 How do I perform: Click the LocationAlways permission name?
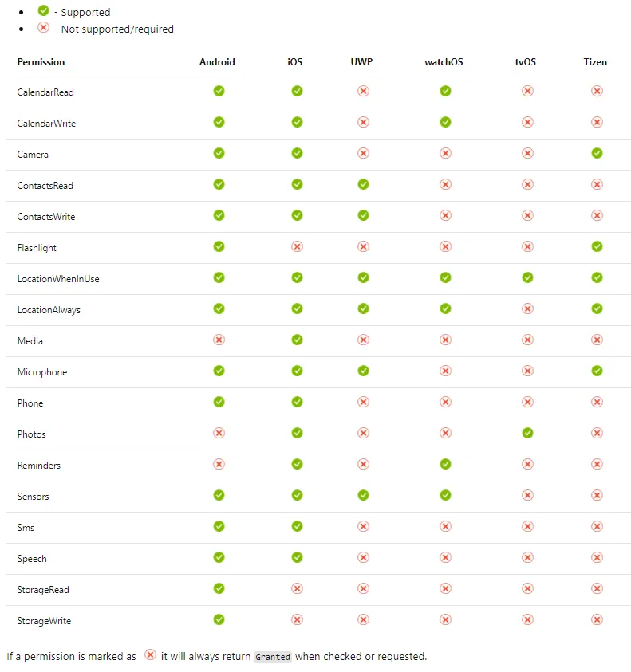[x=49, y=310]
